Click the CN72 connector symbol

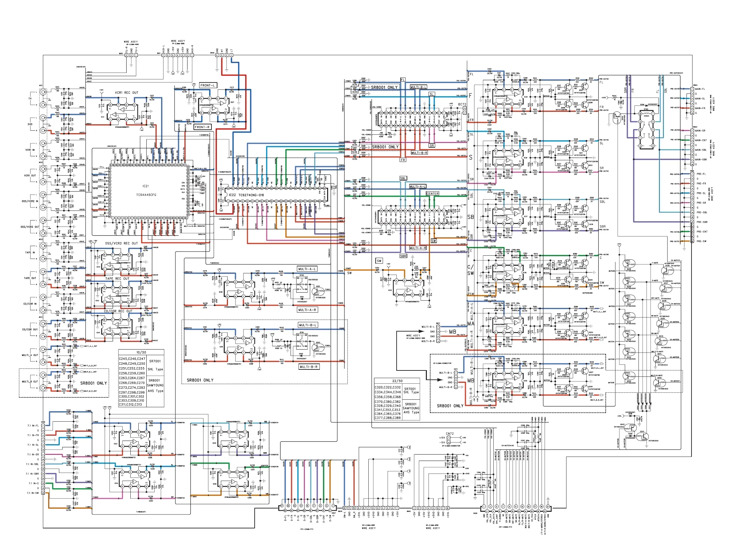pyautogui.click(x=449, y=440)
